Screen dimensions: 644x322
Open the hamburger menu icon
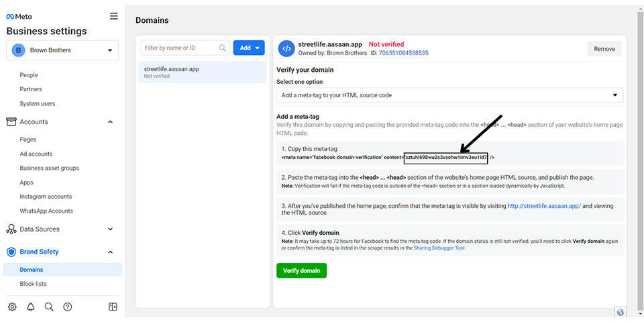(114, 16)
